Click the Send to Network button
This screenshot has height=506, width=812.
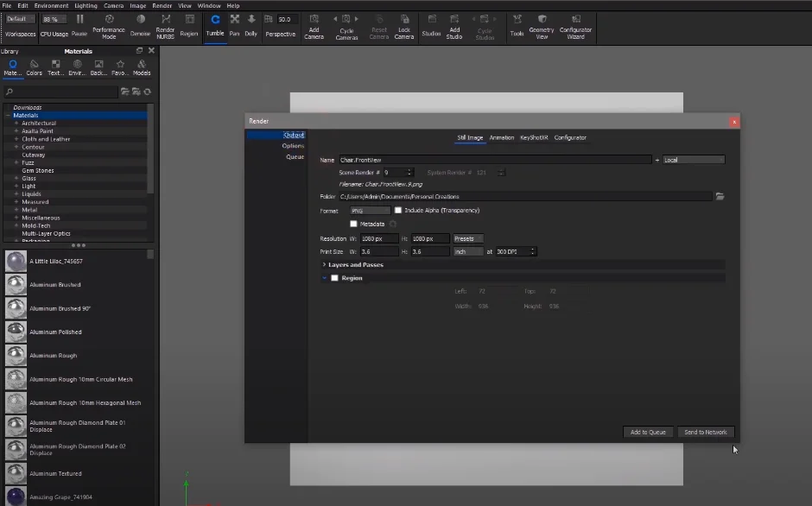[706, 432]
